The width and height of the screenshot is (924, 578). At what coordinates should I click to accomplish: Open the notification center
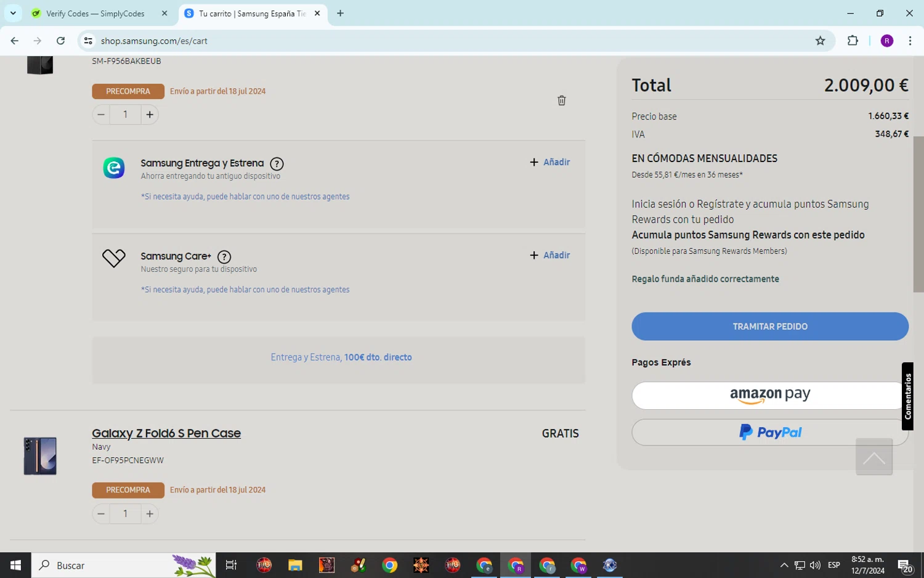click(905, 565)
